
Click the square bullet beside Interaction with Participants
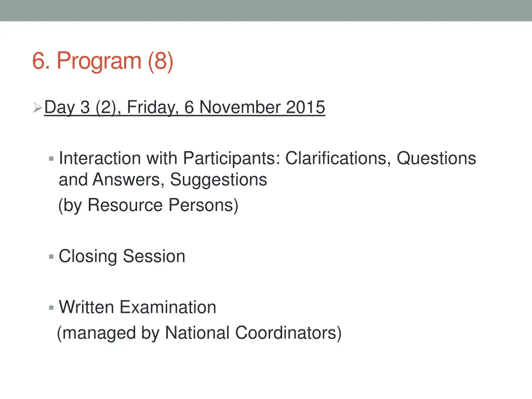pyautogui.click(x=51, y=158)
